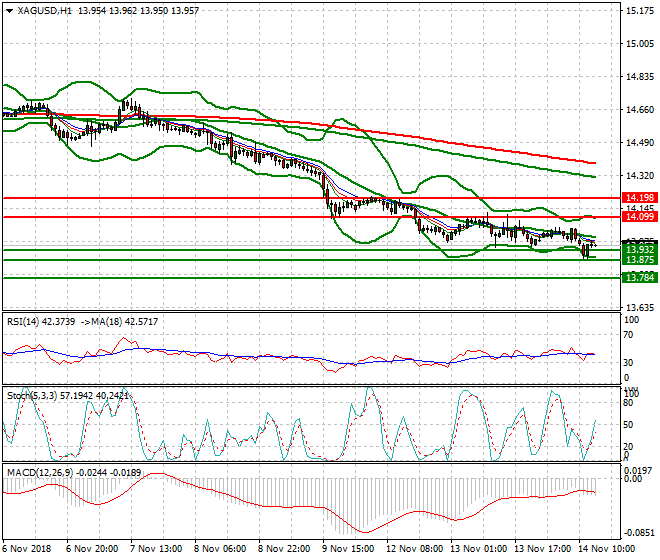Select the green 13.932 support price tag
This screenshot has width=660, height=560.
(638, 248)
